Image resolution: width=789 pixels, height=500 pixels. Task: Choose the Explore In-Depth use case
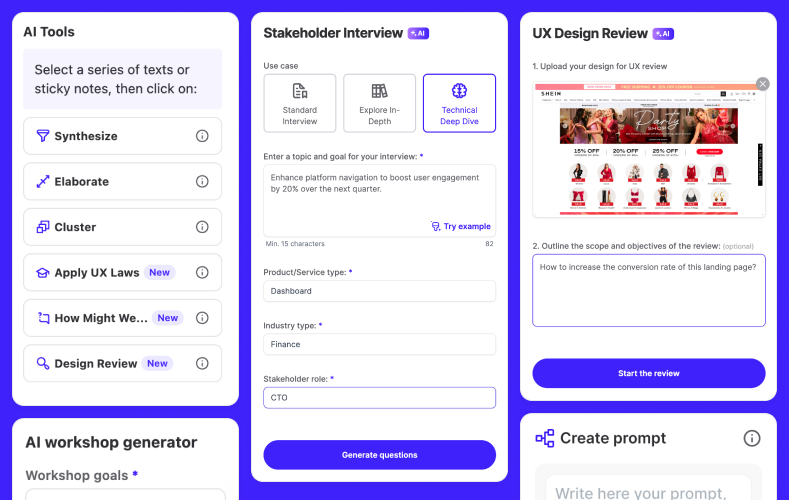[379, 103]
